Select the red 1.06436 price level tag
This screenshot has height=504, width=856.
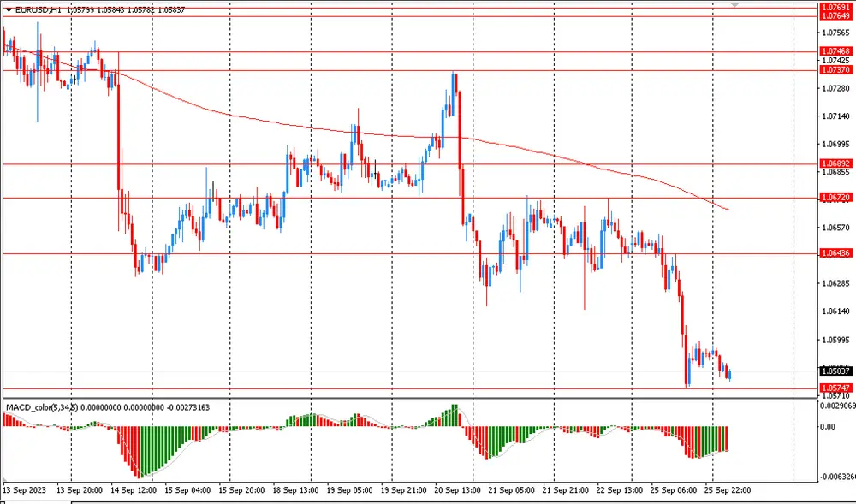(835, 253)
